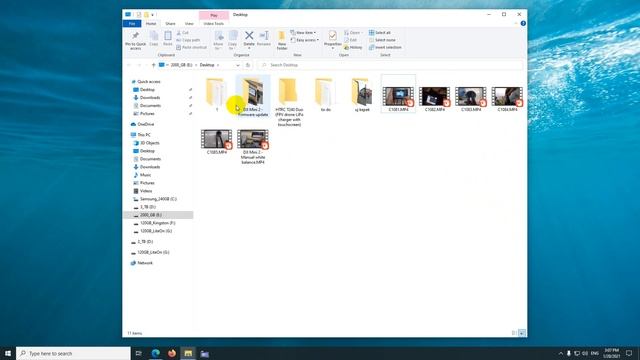Image resolution: width=640 pixels, height=360 pixels.
Task: Click Select none in ribbon
Action: click(382, 40)
